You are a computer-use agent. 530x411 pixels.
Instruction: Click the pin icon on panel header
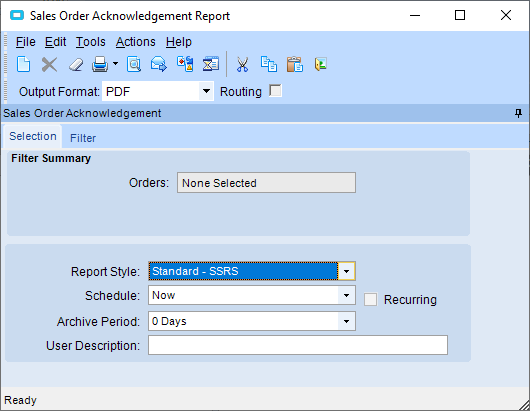518,113
